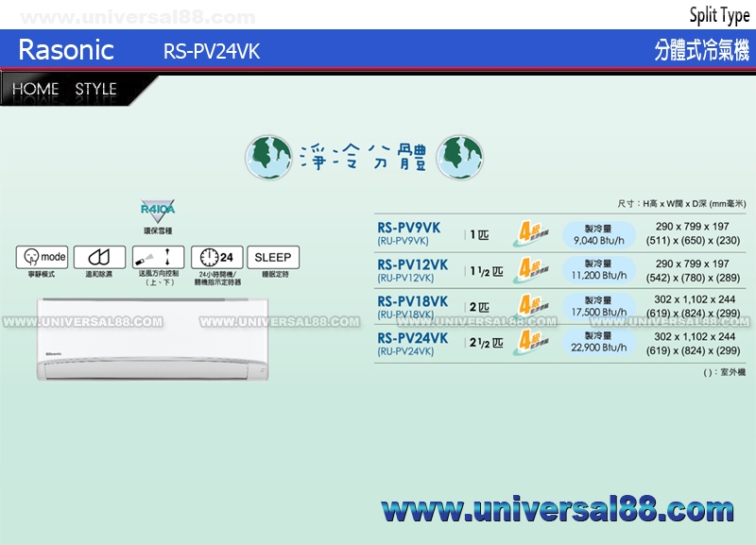Screen dimensions: 756x545
Task: Open the STYLE menu item
Action: [95, 90]
